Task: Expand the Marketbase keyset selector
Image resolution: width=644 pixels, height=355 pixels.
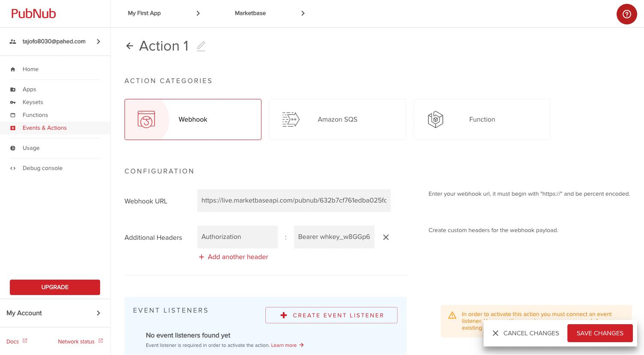Action: tap(270, 13)
